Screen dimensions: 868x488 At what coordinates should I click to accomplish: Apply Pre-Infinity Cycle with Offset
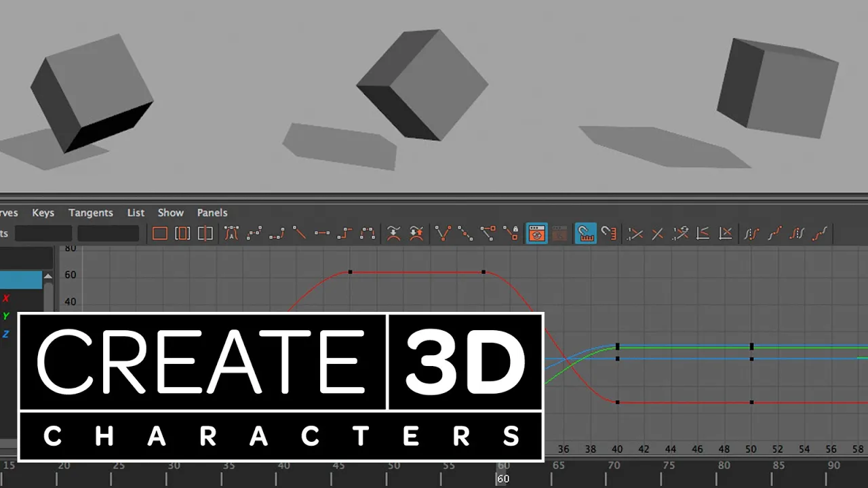[x=774, y=234]
